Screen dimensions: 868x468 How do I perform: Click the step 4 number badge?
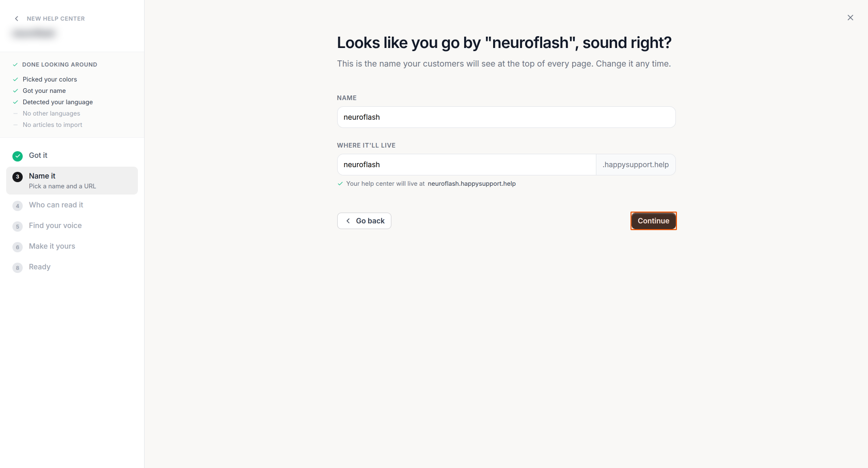(x=18, y=206)
